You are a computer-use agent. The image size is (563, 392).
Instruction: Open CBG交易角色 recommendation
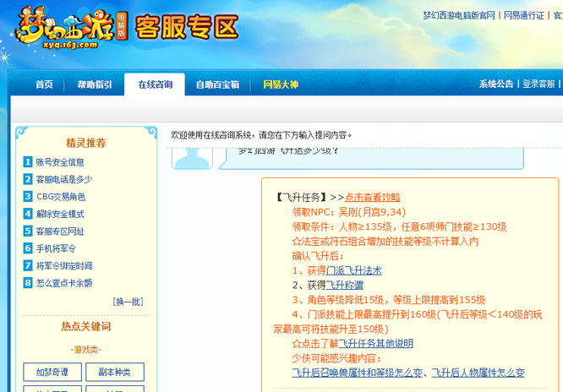tap(61, 197)
